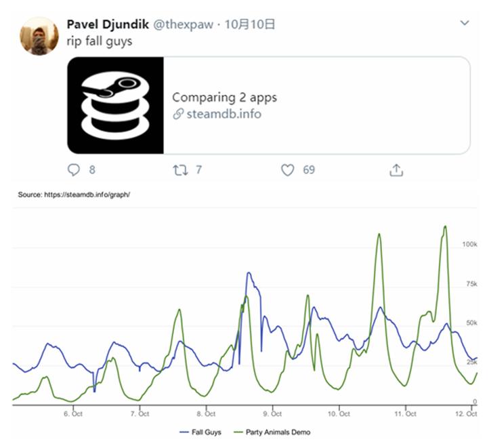This screenshot has width=489, height=448.
Task: Open the "Comparing 2 apps" card title
Action: pos(224,97)
